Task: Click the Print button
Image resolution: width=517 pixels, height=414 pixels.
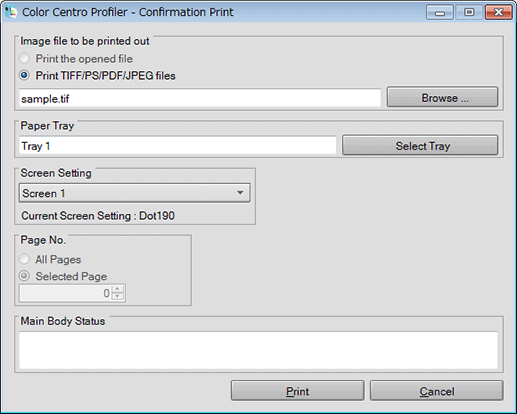Action: pos(297,391)
